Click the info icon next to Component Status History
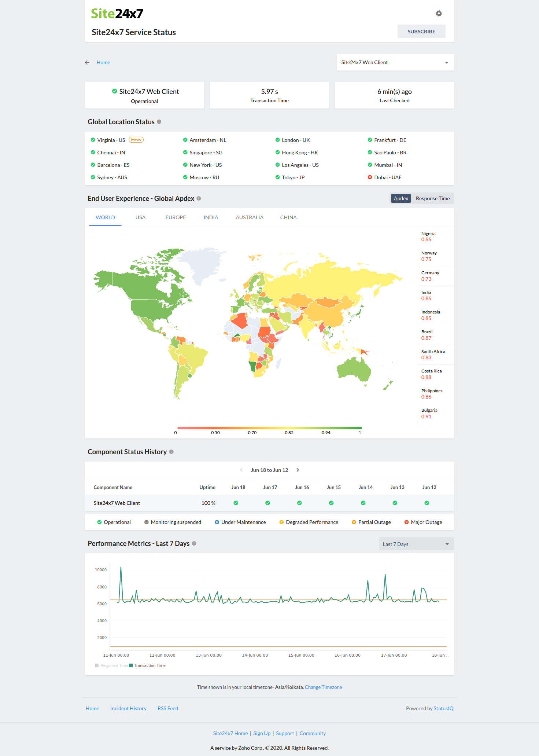The width and height of the screenshot is (539, 756). click(x=171, y=452)
